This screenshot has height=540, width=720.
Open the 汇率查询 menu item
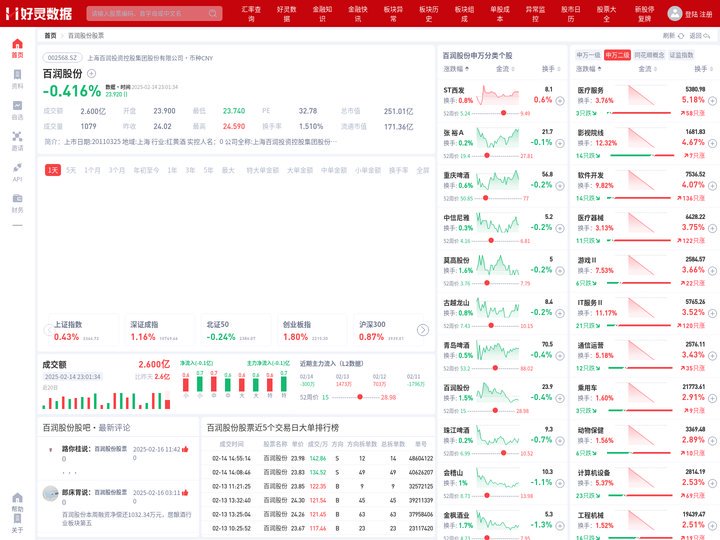point(251,14)
